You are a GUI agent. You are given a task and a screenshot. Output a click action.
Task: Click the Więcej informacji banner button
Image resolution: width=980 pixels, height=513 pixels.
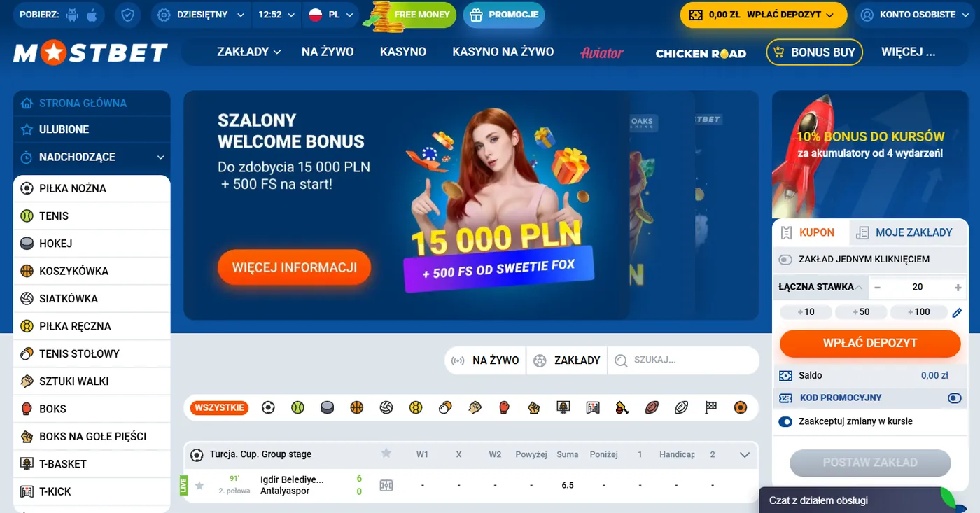coord(295,267)
